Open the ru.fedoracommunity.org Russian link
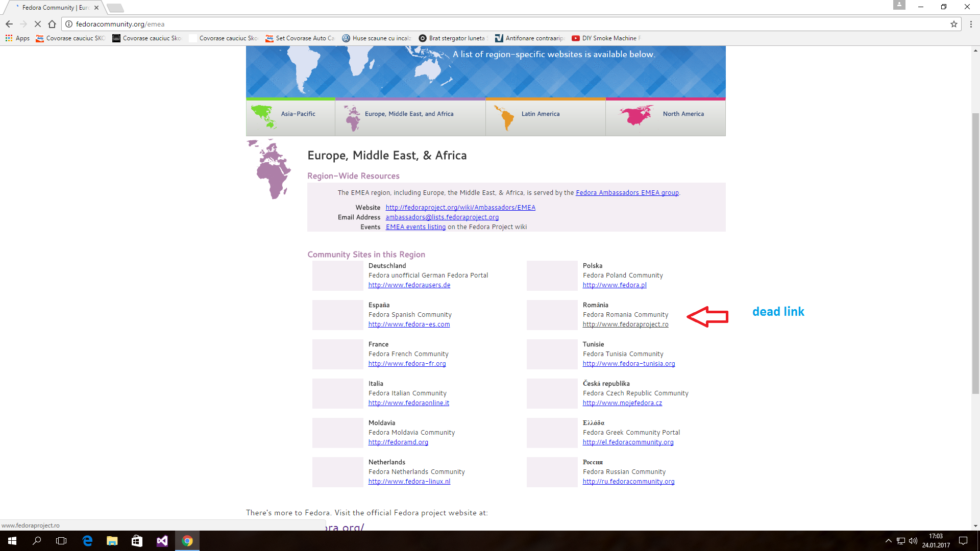This screenshot has height=551, width=980. tap(628, 482)
